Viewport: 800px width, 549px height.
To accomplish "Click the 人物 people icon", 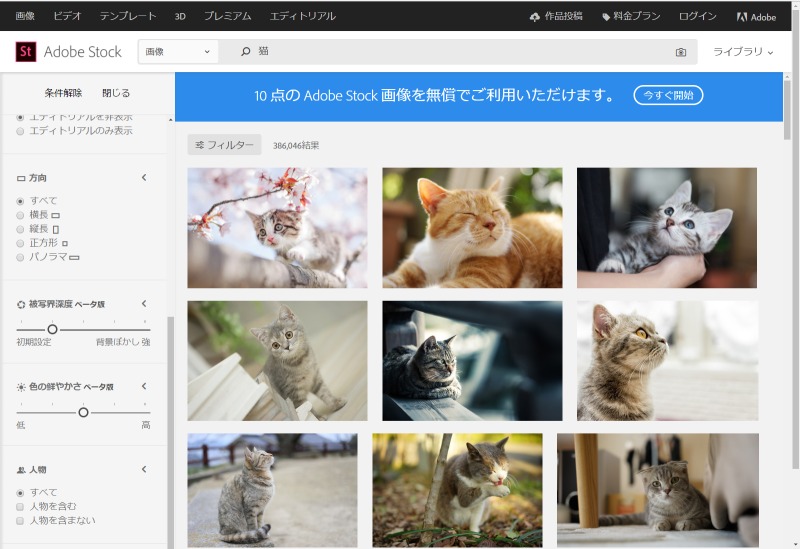I will (21, 470).
